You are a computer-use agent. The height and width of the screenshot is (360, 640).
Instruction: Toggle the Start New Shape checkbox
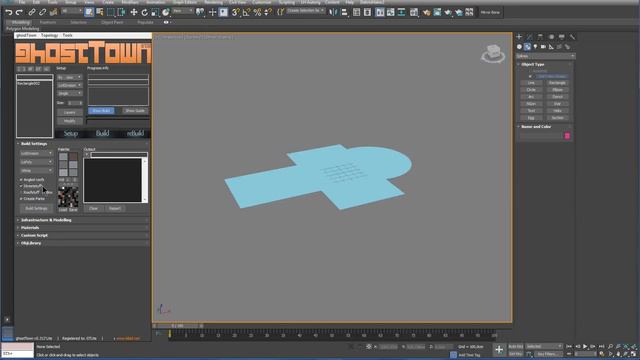[x=530, y=76]
